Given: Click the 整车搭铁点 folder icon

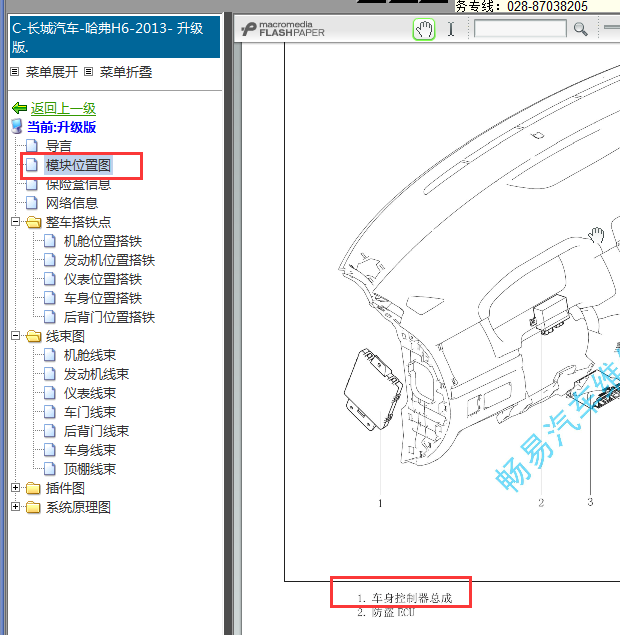Looking at the screenshot, I should pos(34,222).
